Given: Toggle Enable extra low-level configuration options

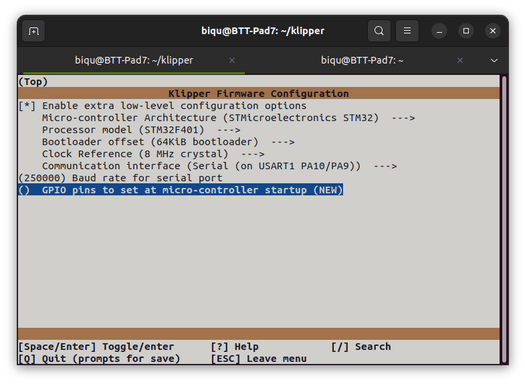Looking at the screenshot, I should pos(162,106).
